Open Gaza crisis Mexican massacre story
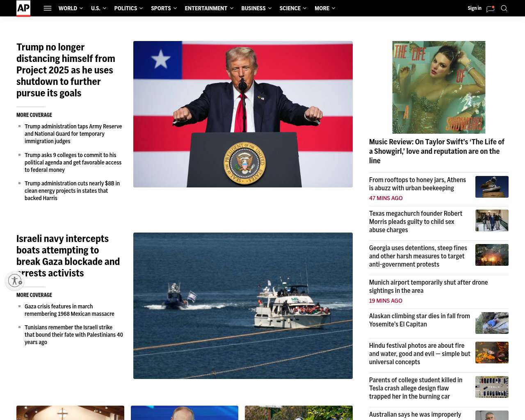This screenshot has height=420, width=525. (69, 310)
